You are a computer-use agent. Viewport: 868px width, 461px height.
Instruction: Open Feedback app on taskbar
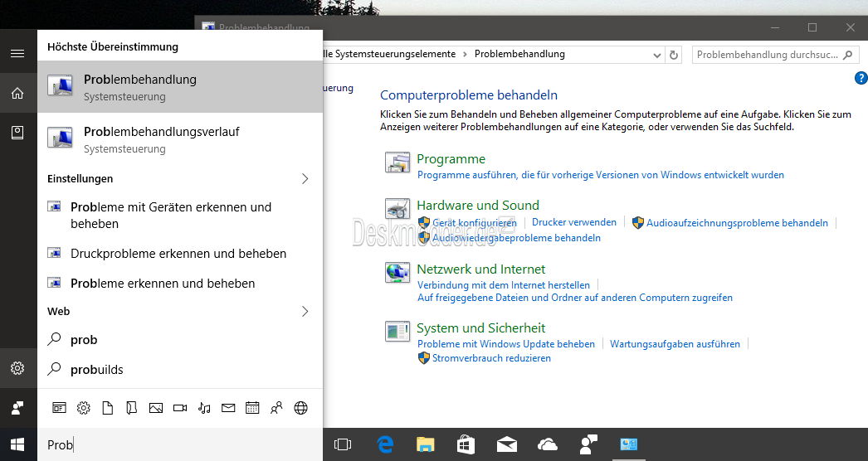(x=588, y=444)
